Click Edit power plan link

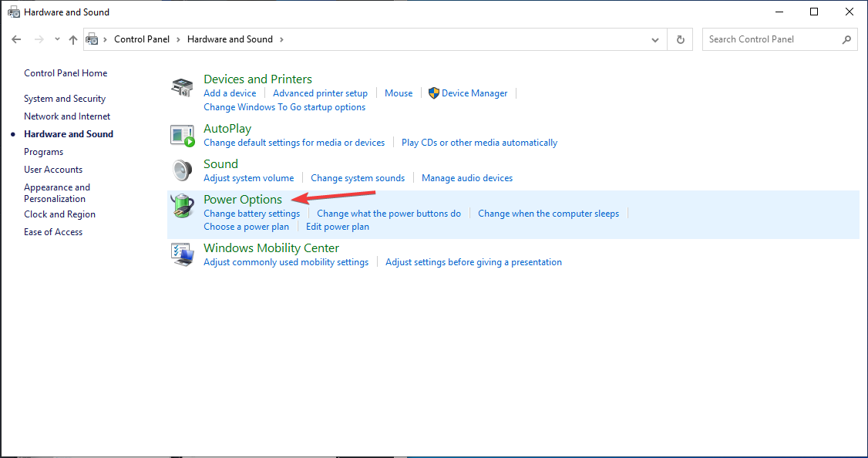pyautogui.click(x=337, y=226)
